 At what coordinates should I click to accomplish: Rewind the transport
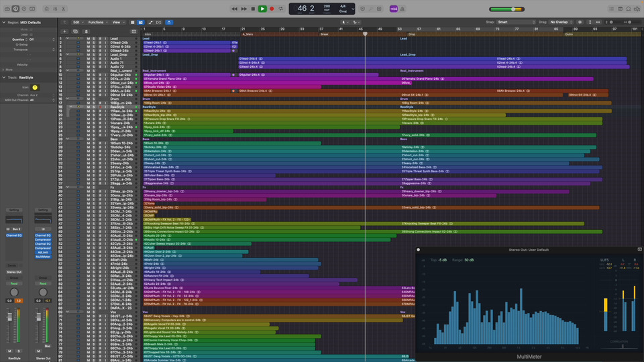[x=234, y=9]
